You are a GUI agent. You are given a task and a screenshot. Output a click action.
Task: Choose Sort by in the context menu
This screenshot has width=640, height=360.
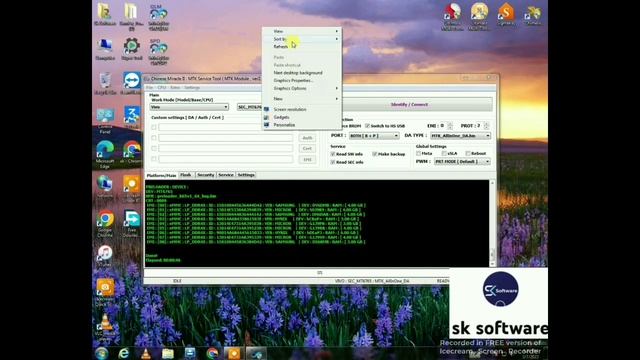[x=302, y=39]
